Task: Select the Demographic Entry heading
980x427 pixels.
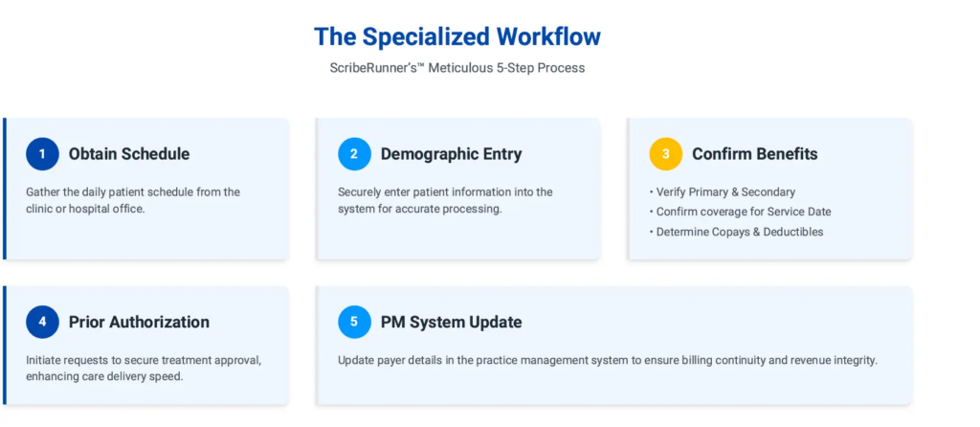Action: pyautogui.click(x=451, y=154)
